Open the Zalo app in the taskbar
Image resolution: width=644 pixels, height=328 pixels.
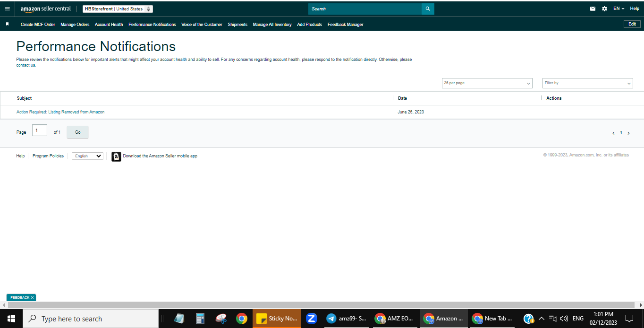[311, 319]
